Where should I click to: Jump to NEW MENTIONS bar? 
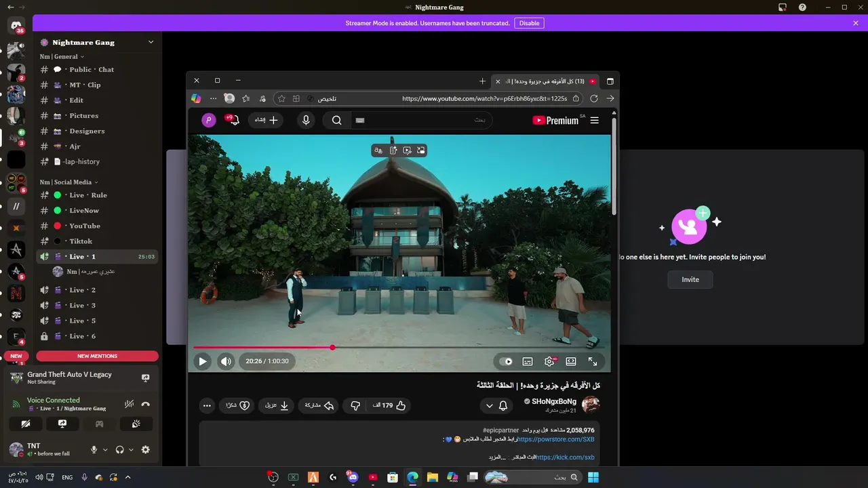pos(97,356)
